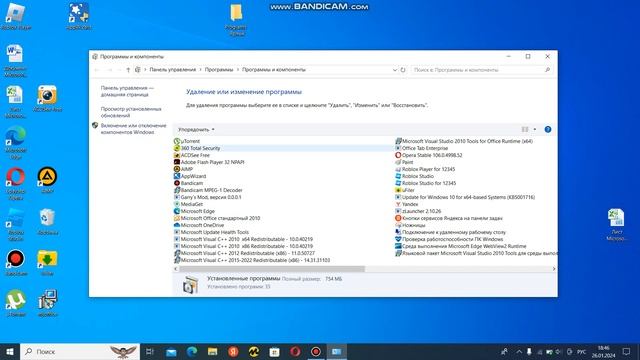
Task: Select Opera Stable 106.0.4998.52 entry
Action: 429,155
